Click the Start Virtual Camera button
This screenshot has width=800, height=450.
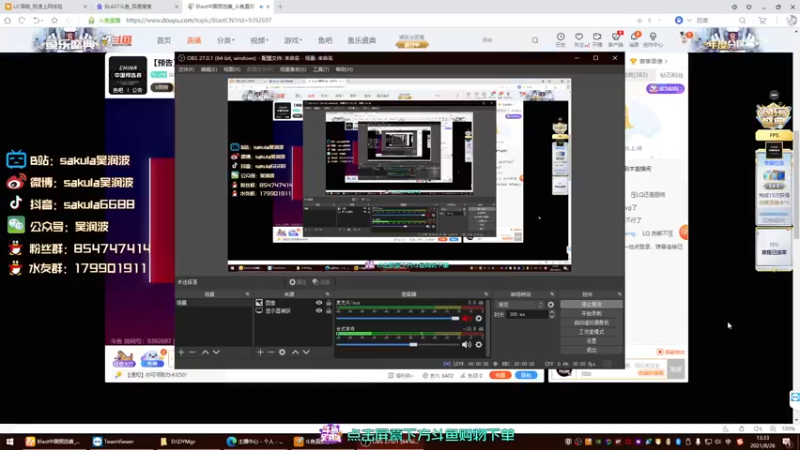(591, 322)
